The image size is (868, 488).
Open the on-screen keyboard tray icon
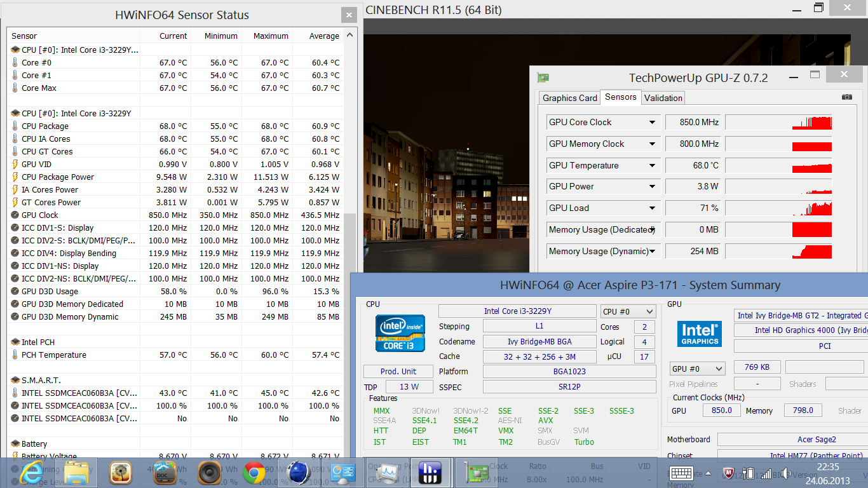(x=681, y=473)
